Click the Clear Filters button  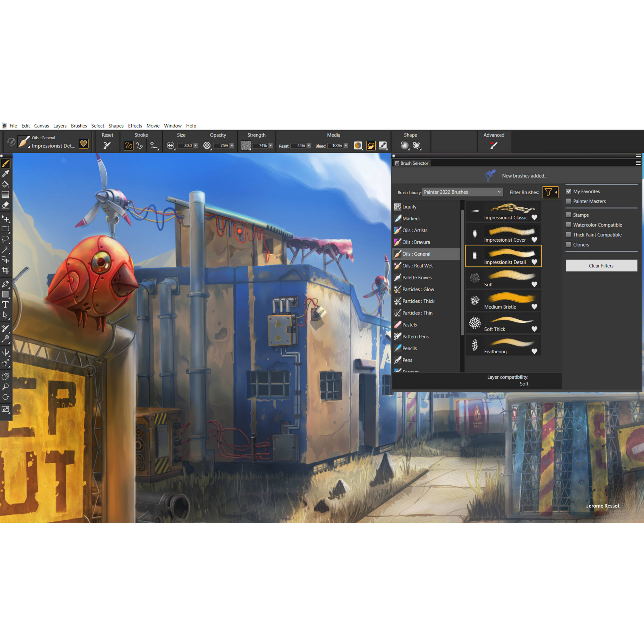point(601,265)
